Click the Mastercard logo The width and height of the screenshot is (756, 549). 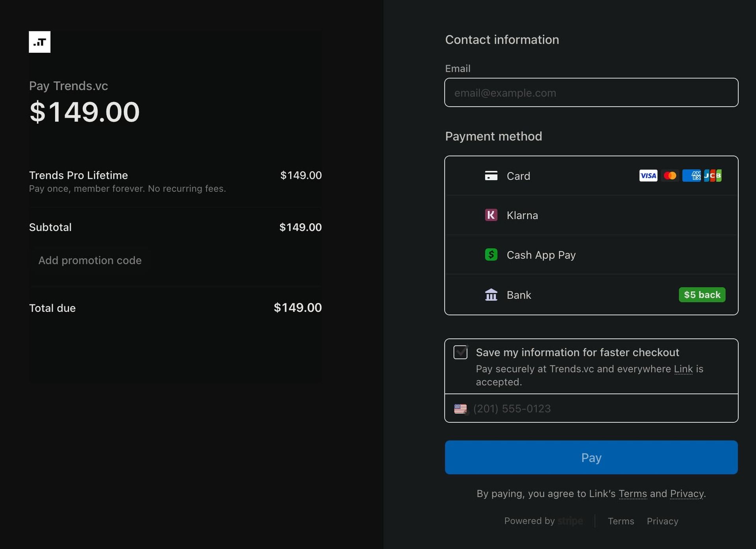coord(670,176)
